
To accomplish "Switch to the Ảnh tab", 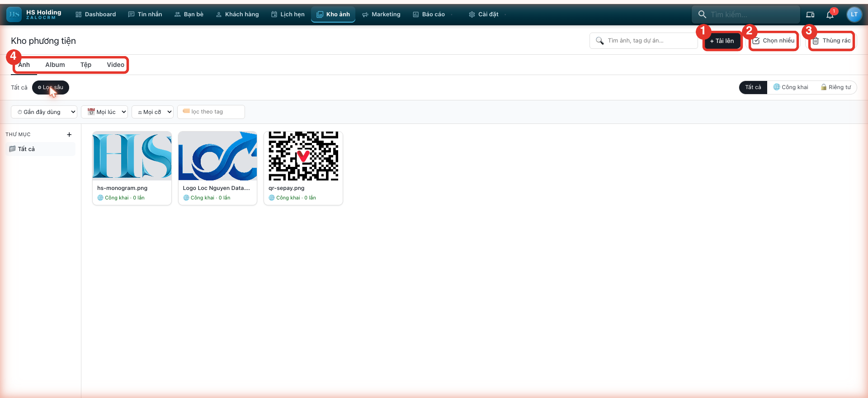I will 24,65.
